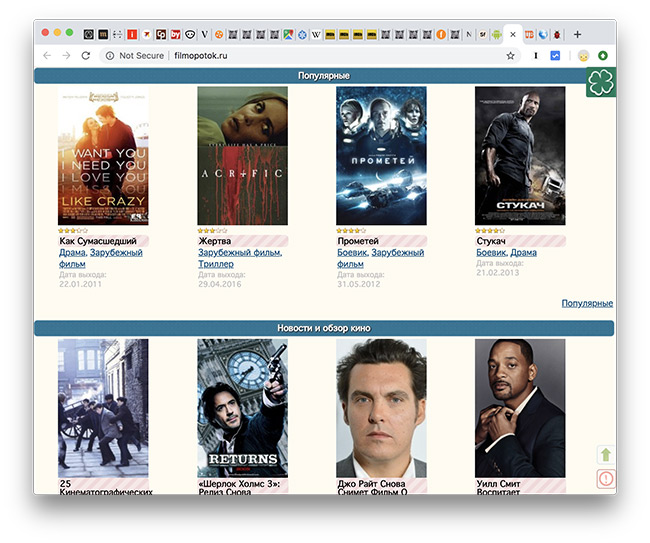The height and width of the screenshot is (543, 650).
Task: Switch to the brown 'm' tab
Action: click(103, 34)
